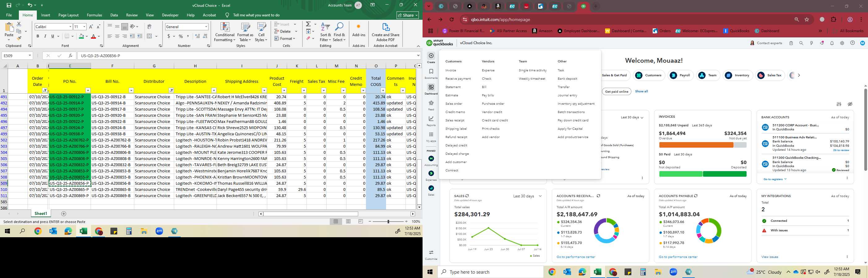Select the Sheet1 worksheet tab
Viewport: 868px width, 278px height.
pos(41,214)
